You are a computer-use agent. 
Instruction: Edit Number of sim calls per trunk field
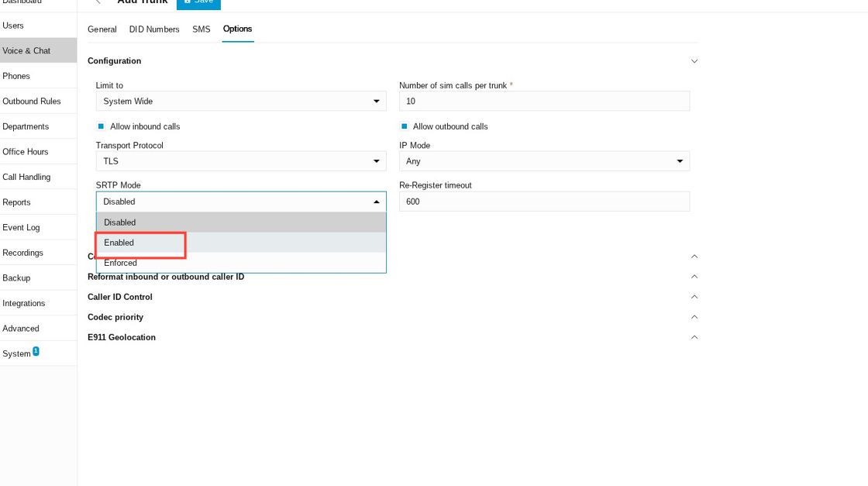544,102
